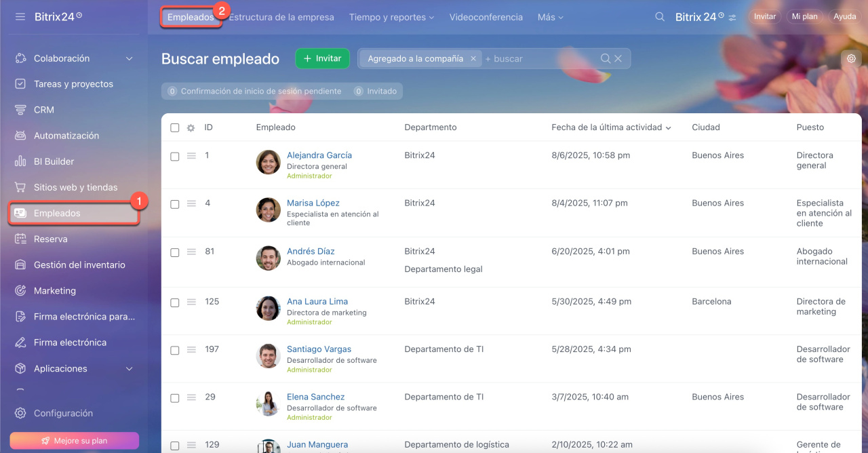Click the Firma electrónica pen icon
The height and width of the screenshot is (453, 868).
[x=20, y=342]
